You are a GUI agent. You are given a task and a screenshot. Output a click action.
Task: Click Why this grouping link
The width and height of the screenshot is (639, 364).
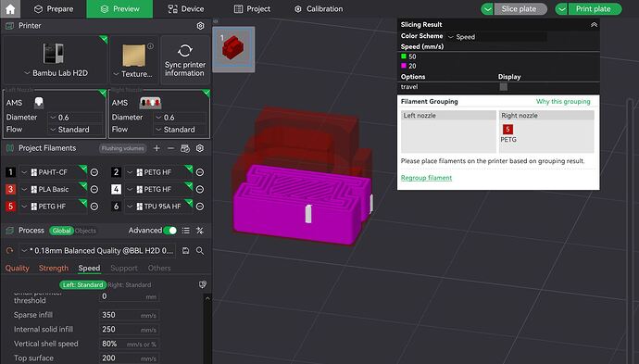(563, 102)
